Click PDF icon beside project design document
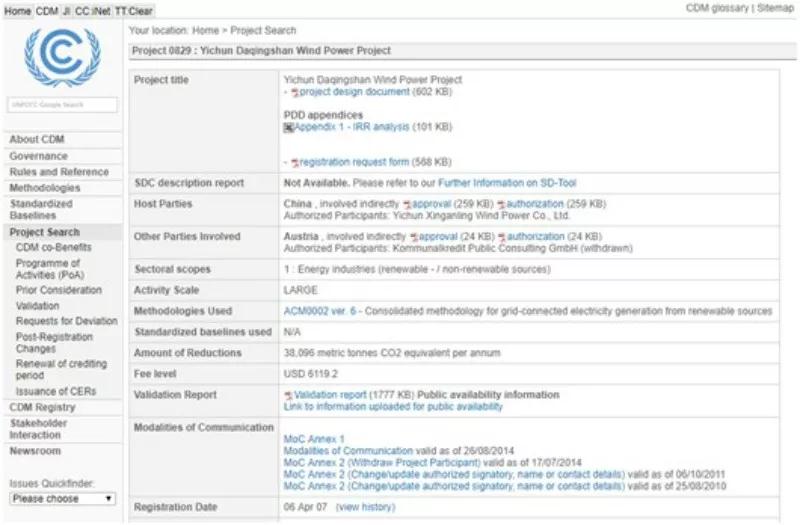Image resolution: width=800 pixels, height=525 pixels. (x=295, y=92)
